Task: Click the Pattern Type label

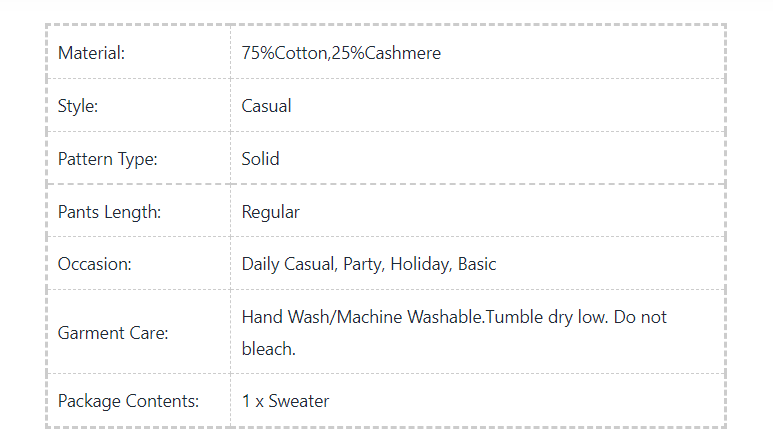Action: [108, 159]
